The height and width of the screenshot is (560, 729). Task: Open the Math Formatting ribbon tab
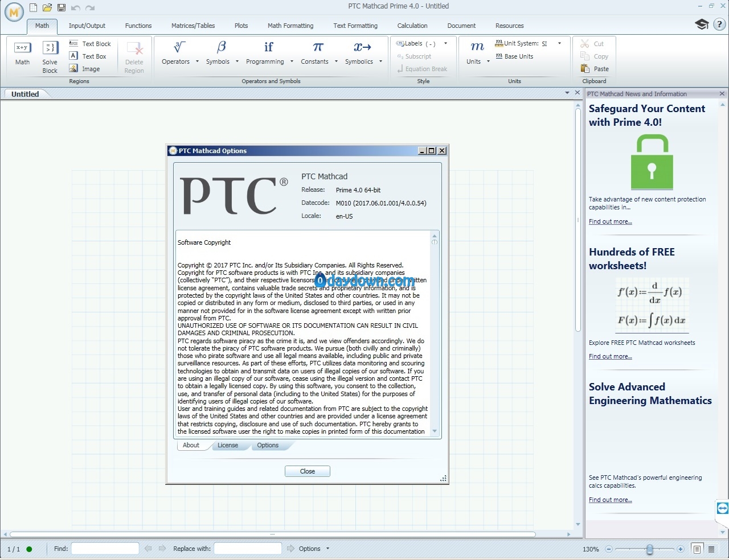pos(290,26)
